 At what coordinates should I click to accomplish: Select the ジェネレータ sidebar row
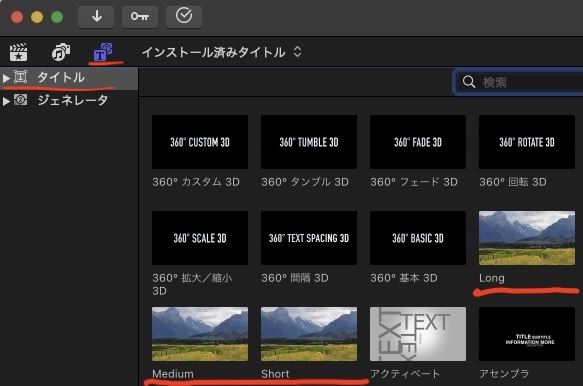pos(69,100)
